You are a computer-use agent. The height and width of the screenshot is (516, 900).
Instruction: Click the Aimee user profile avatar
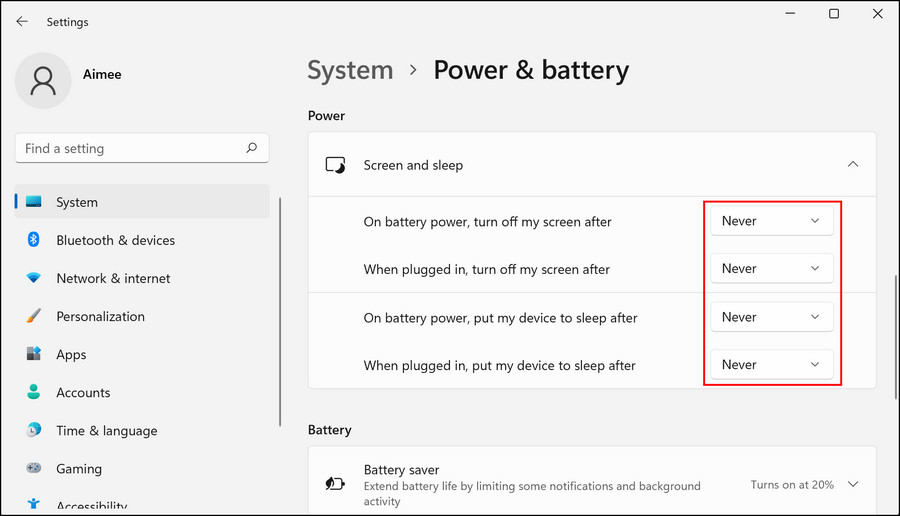pos(43,82)
